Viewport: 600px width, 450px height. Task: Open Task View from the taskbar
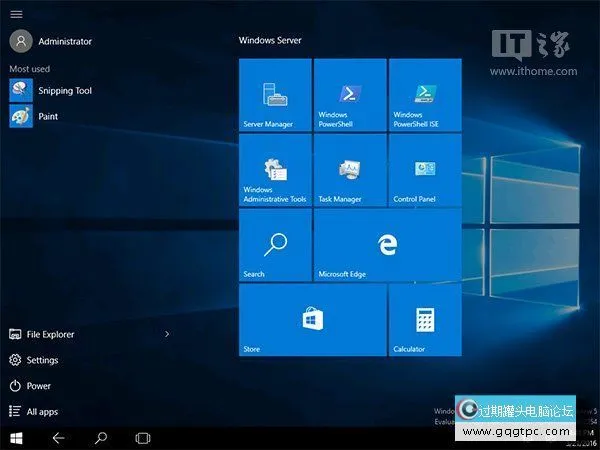[142, 438]
